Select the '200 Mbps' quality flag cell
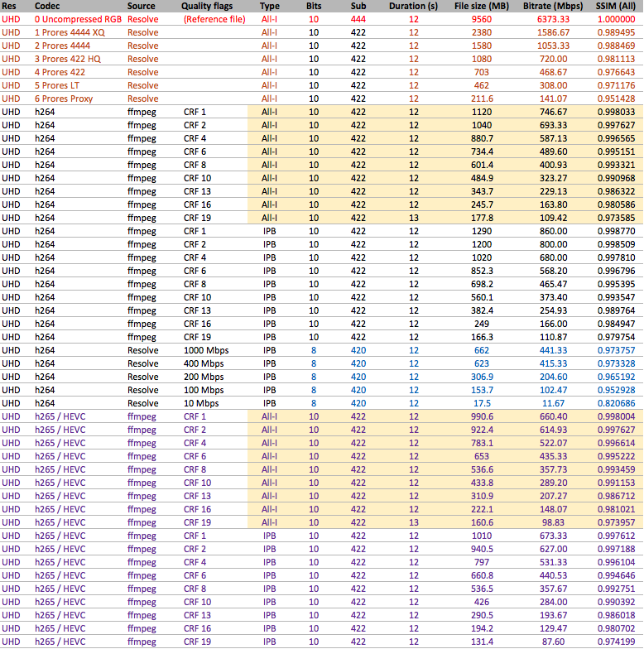This screenshot has height=649, width=644. (x=204, y=377)
